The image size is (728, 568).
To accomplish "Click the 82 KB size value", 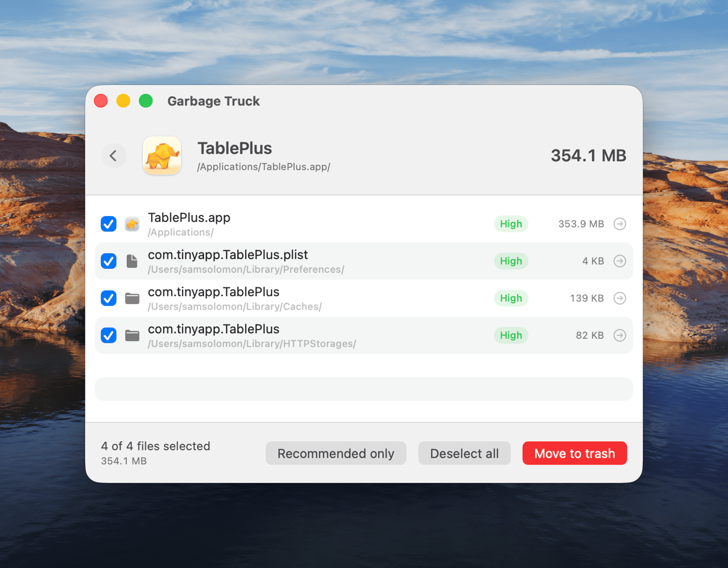I will [x=590, y=335].
